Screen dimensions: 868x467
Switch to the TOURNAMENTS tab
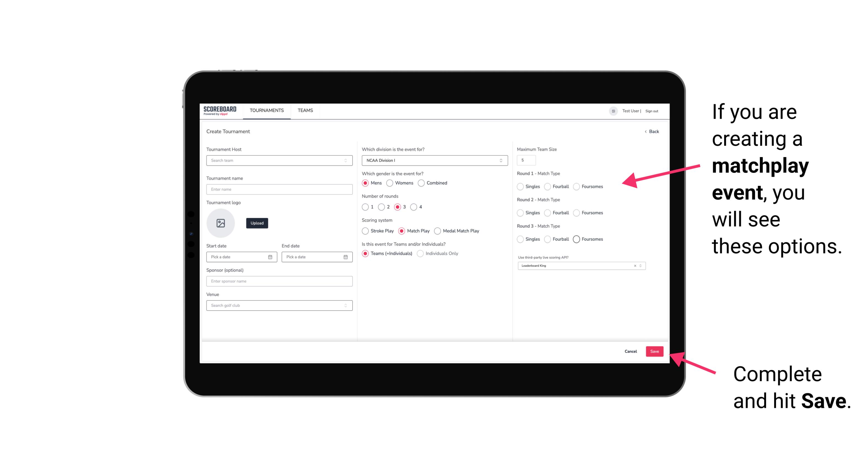pos(266,110)
